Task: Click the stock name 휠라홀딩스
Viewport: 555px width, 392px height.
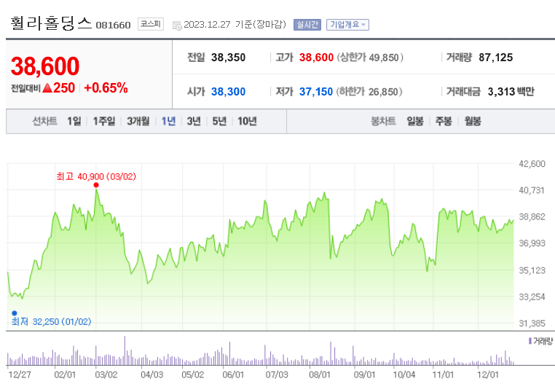Action: coord(51,23)
